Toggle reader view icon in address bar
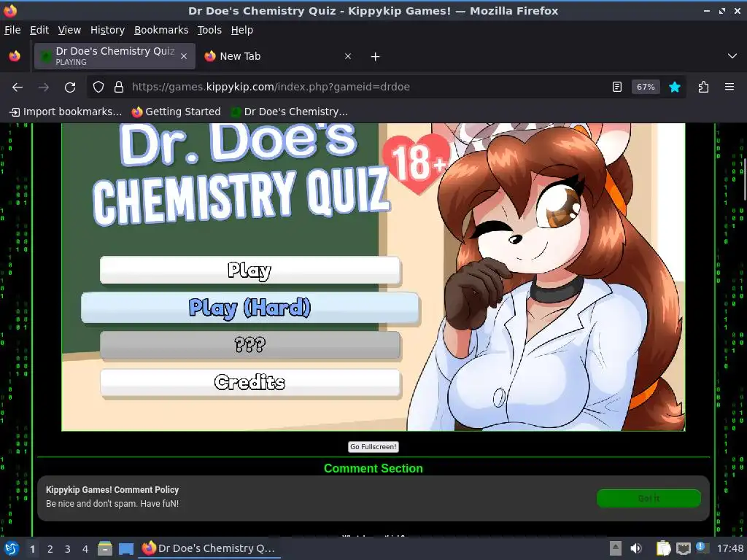The width and height of the screenshot is (747, 560). [x=617, y=87]
